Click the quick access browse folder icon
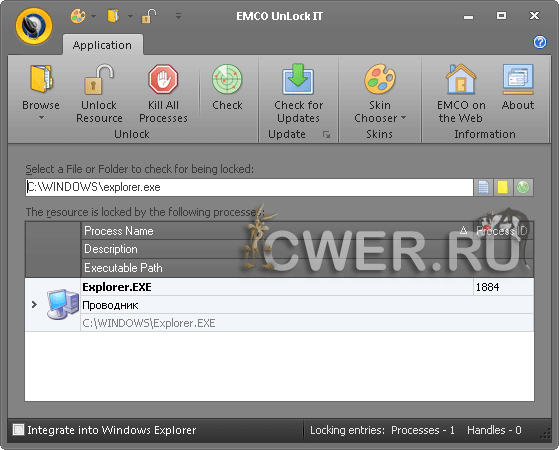559x450 pixels. (x=113, y=16)
